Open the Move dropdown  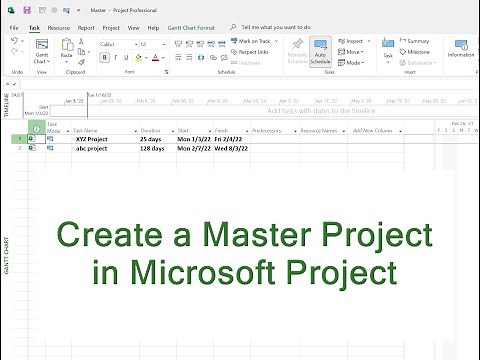350,52
